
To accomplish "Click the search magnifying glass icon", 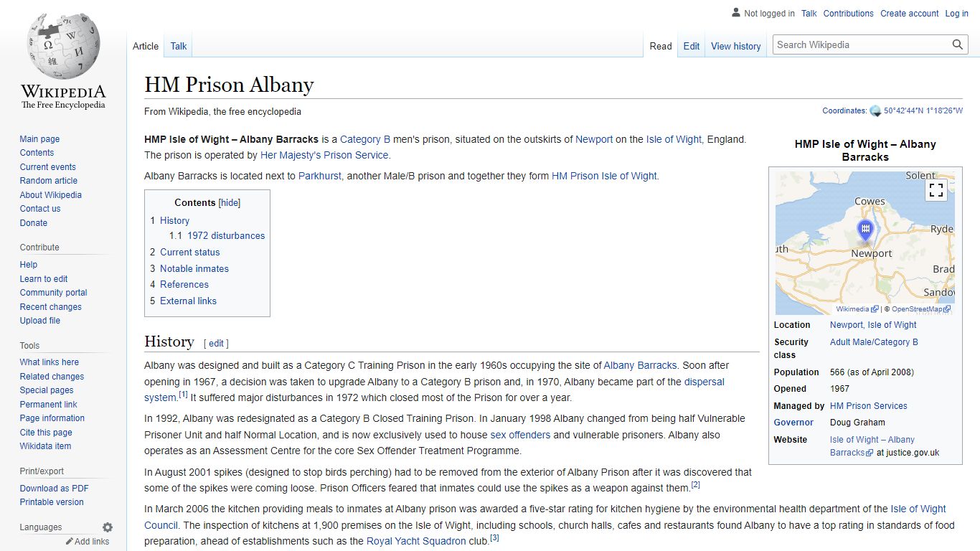I will pyautogui.click(x=957, y=44).
